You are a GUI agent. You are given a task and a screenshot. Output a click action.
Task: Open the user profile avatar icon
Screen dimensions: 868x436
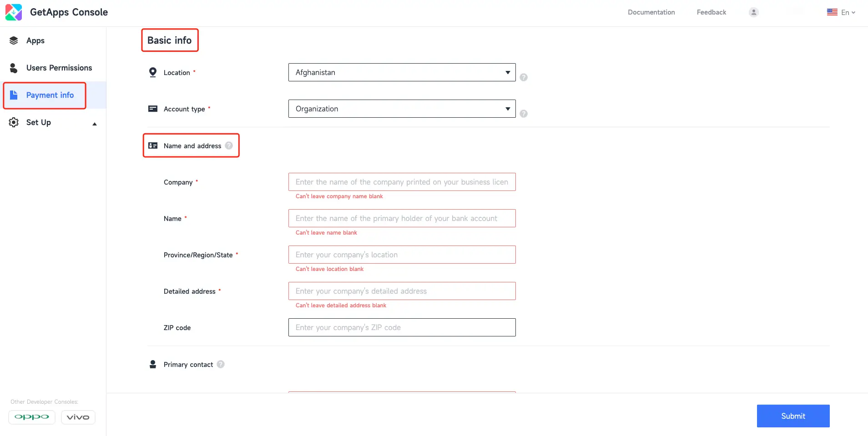click(753, 12)
